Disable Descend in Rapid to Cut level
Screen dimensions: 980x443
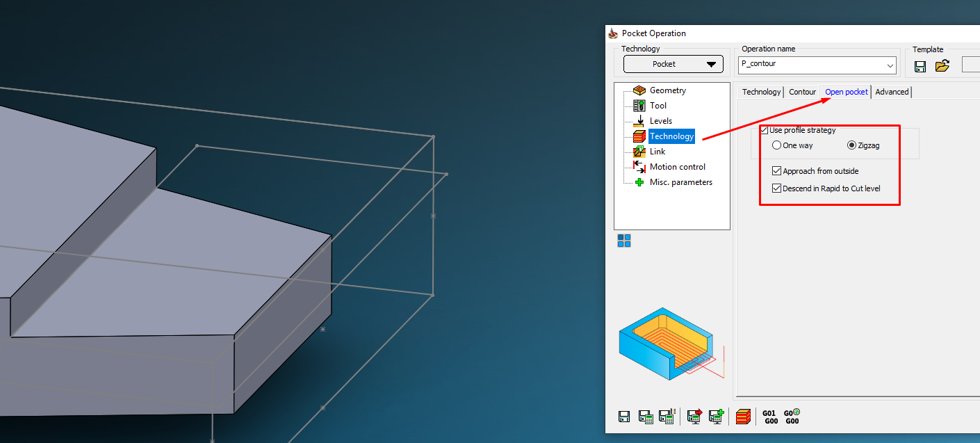[777, 188]
